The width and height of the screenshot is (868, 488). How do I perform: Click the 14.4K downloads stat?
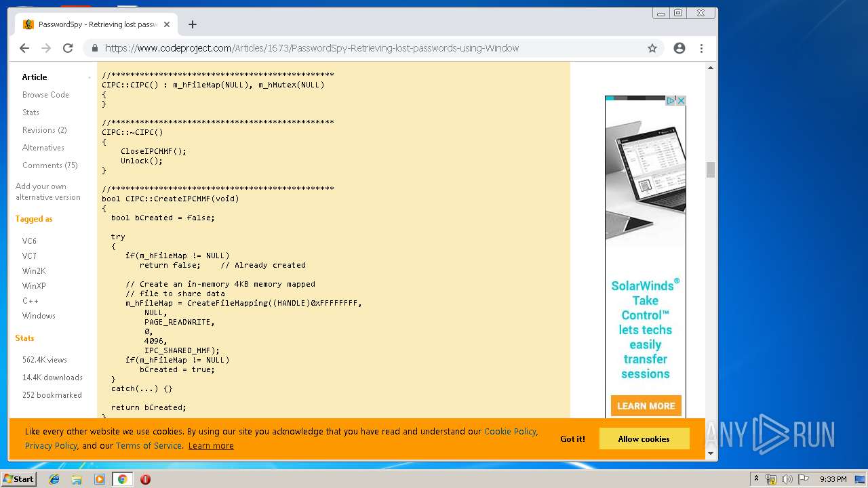tap(52, 378)
